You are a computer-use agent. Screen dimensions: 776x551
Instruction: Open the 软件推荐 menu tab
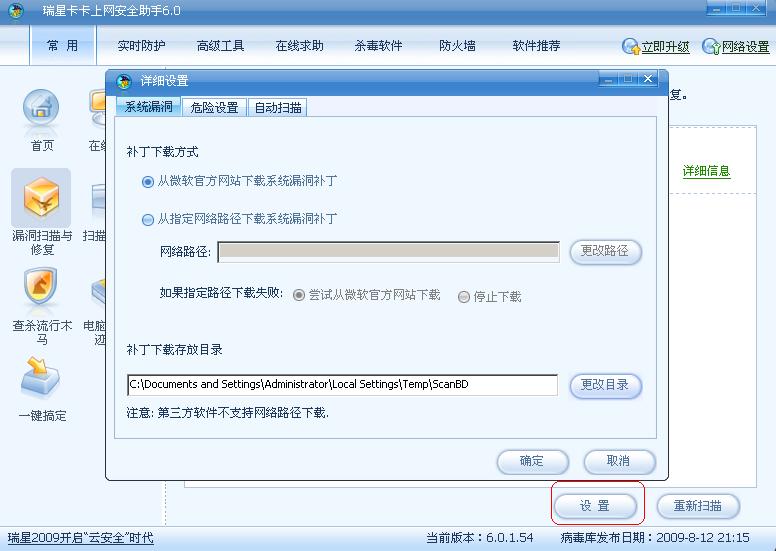tap(536, 46)
